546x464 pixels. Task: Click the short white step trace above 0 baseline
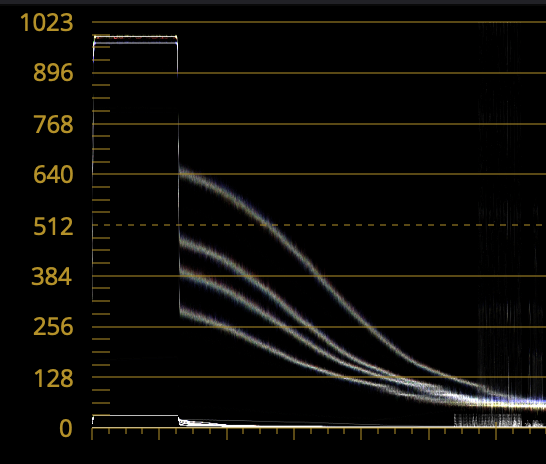tap(135, 415)
